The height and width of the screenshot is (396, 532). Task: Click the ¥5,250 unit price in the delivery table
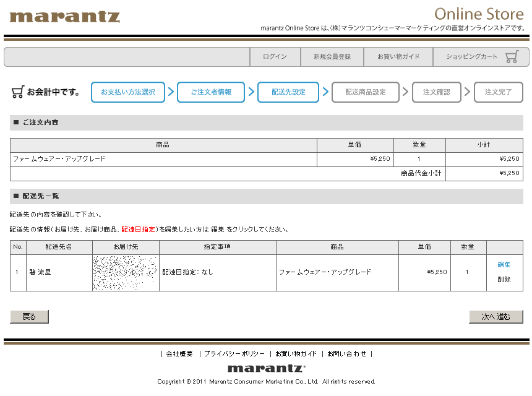[x=437, y=272]
